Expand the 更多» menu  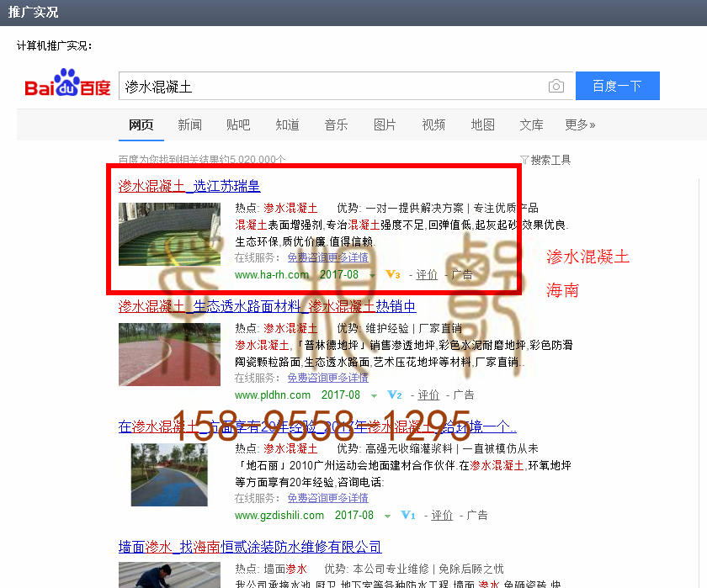tap(580, 124)
